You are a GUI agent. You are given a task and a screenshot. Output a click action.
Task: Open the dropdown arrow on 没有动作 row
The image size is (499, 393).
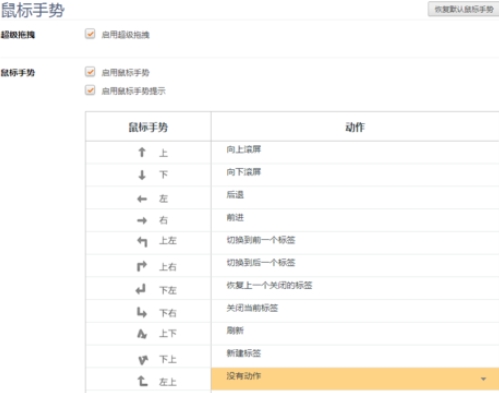coord(483,379)
